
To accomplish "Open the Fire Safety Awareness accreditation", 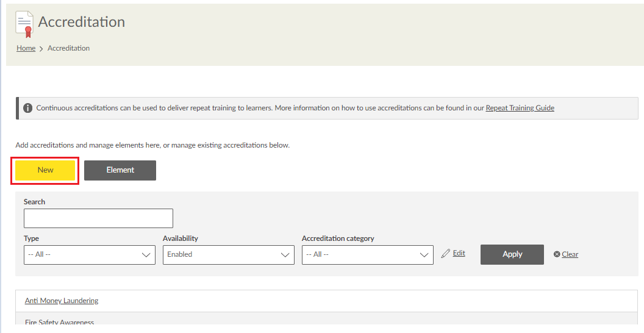I will pyautogui.click(x=60, y=323).
